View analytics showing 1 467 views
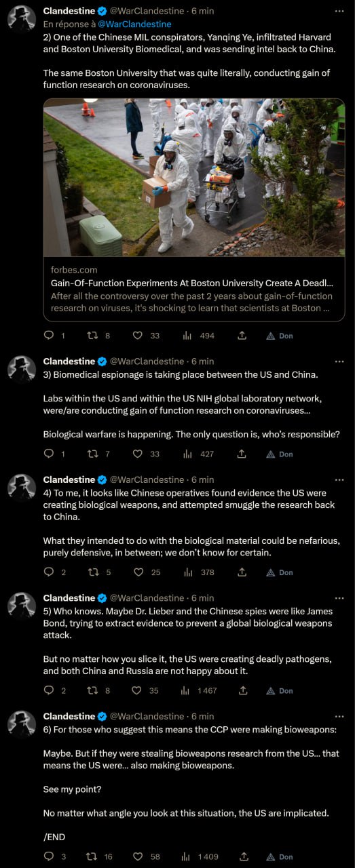 pos(200,690)
